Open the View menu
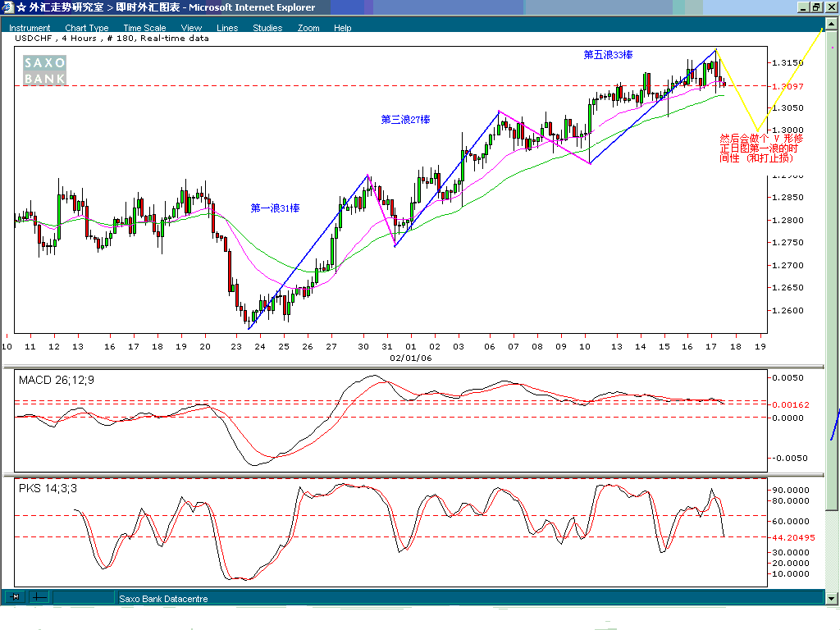The width and height of the screenshot is (840, 630). (x=191, y=28)
